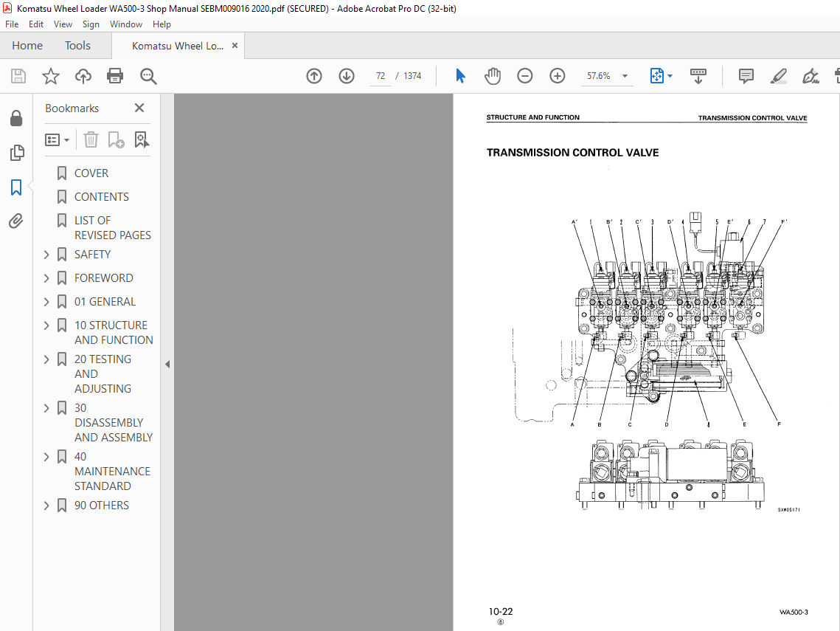
Task: Click the 10-22 page number footer
Action: tap(500, 611)
